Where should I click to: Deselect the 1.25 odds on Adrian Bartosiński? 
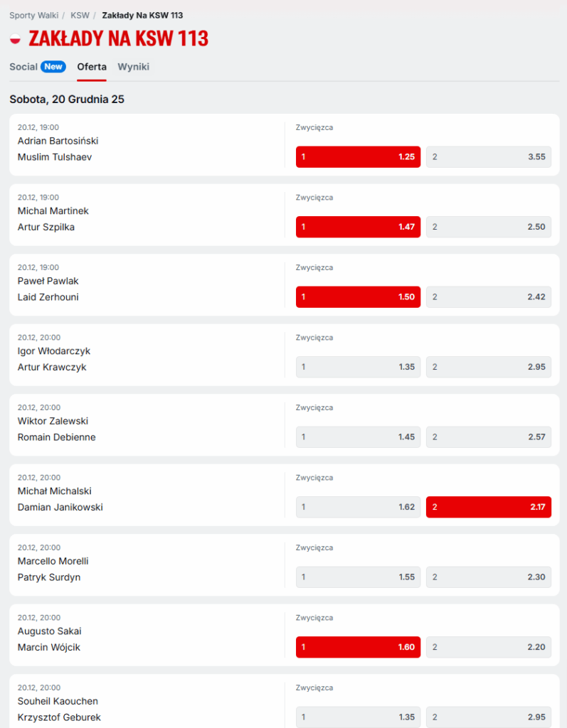[x=358, y=156]
